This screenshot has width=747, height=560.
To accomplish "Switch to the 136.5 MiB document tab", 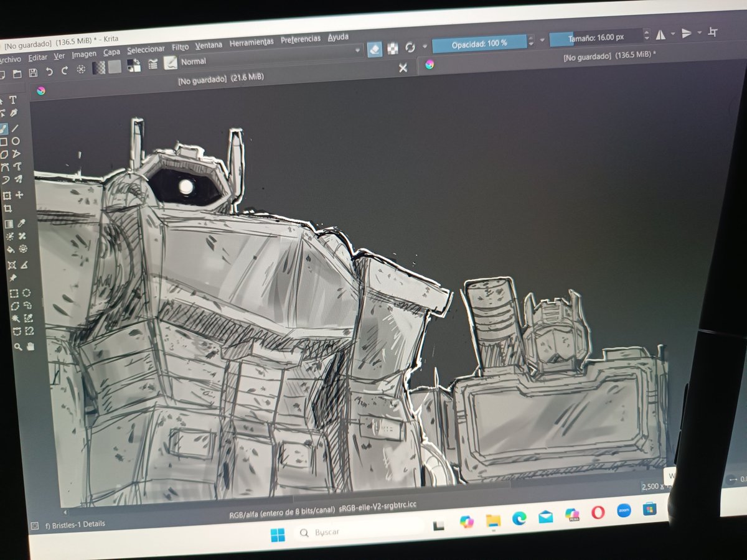I will [609, 55].
